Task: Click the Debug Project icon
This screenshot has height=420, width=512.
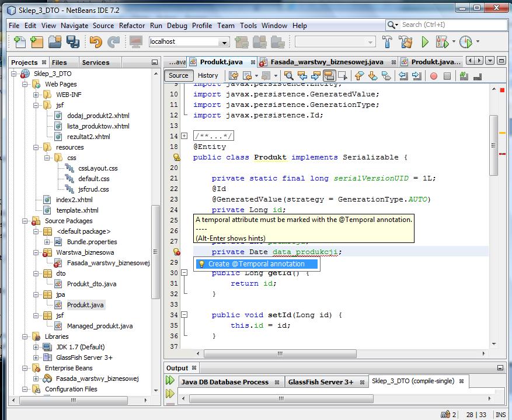Action: tap(443, 42)
